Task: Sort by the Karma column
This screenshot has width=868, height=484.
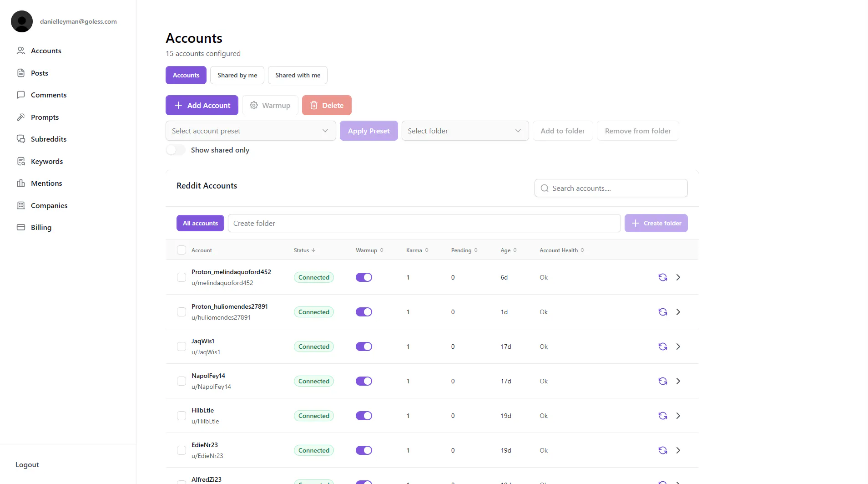Action: [x=417, y=250]
